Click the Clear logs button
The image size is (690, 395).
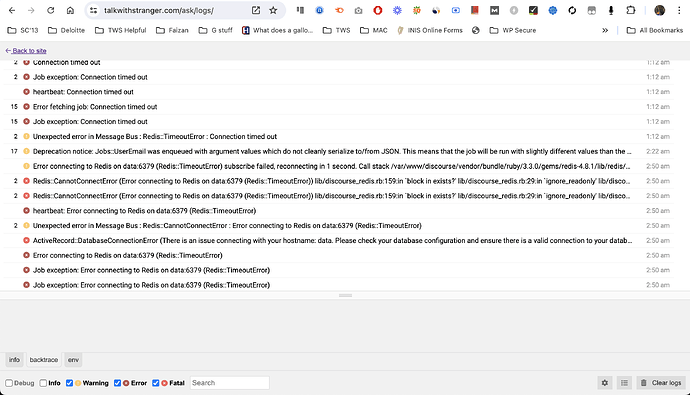pyautogui.click(x=661, y=383)
